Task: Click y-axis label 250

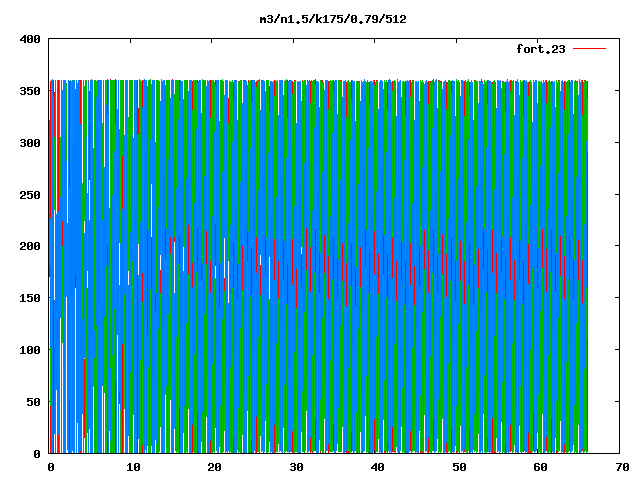Action: tap(30, 195)
